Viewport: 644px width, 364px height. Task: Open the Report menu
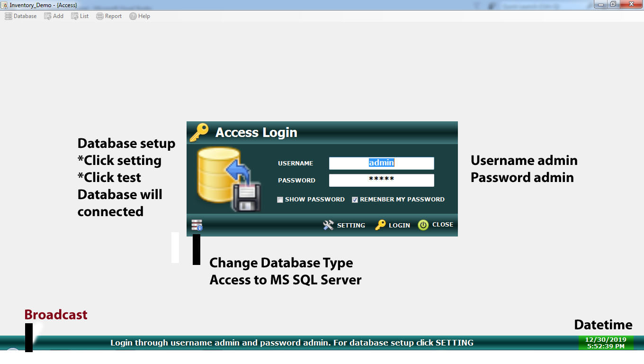click(x=109, y=16)
